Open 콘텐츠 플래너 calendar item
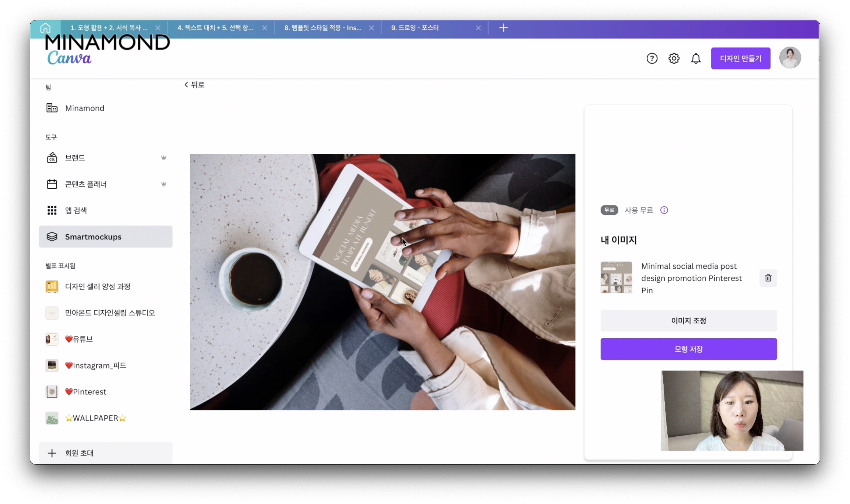Image resolution: width=850 pixels, height=504 pixels. tap(86, 184)
